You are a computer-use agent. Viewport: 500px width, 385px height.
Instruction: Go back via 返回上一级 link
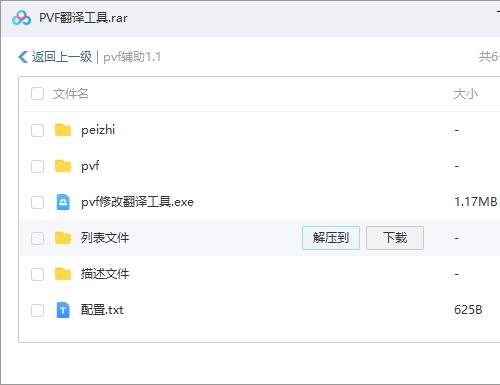tap(62, 57)
